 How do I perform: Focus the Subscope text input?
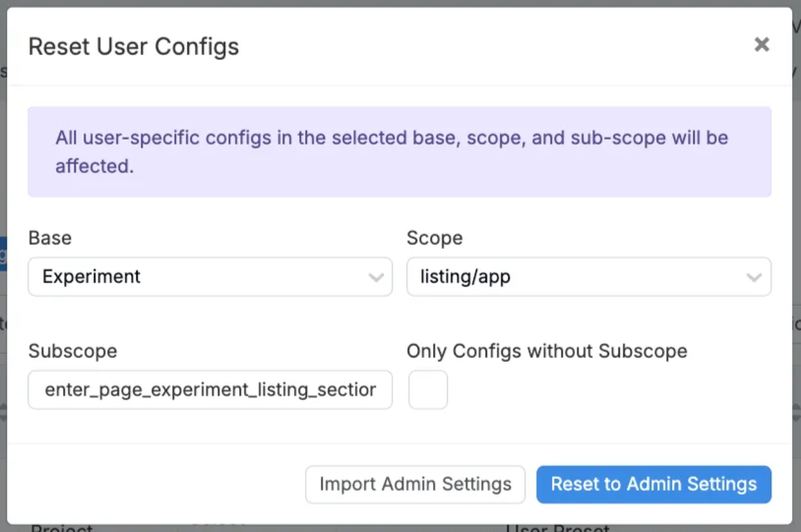[210, 389]
